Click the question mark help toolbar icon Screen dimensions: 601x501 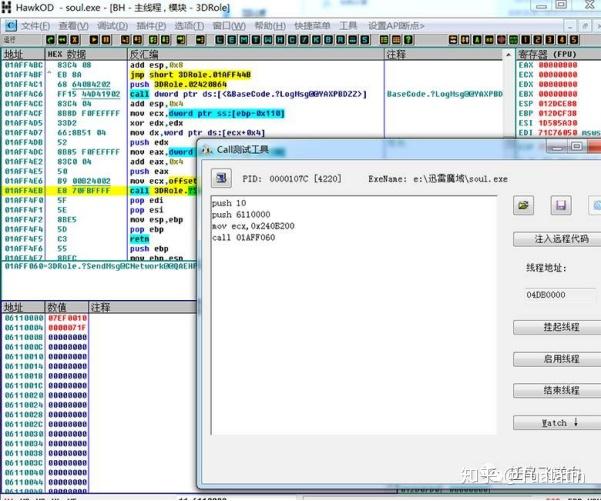coord(409,39)
